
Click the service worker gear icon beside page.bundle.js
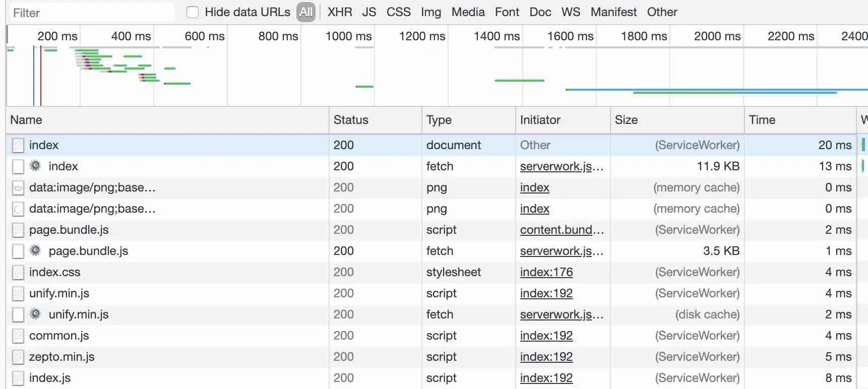[35, 250]
